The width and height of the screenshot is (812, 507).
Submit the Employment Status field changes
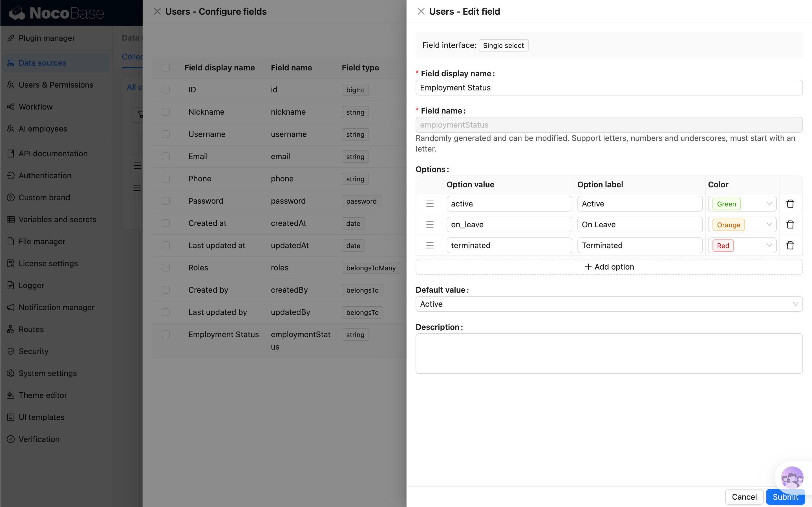[785, 497]
